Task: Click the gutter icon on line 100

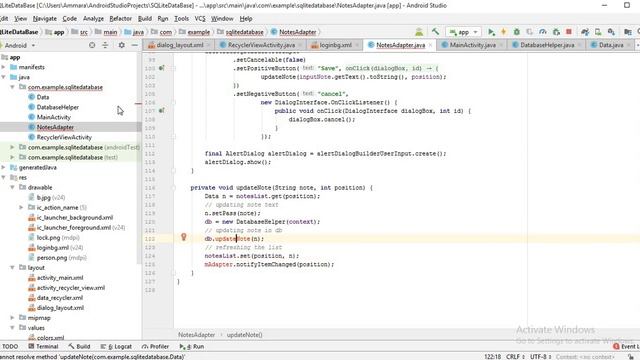Action: coord(162,68)
